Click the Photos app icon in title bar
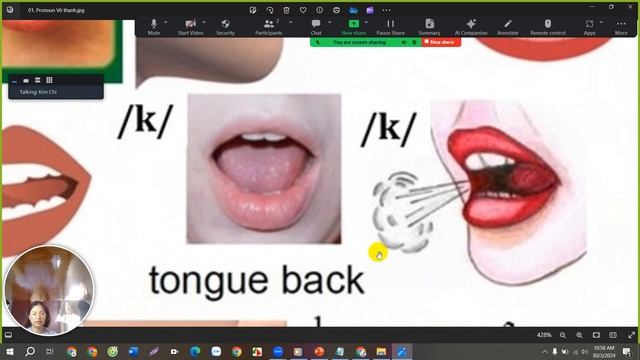The height and width of the screenshot is (360, 640). (10, 10)
